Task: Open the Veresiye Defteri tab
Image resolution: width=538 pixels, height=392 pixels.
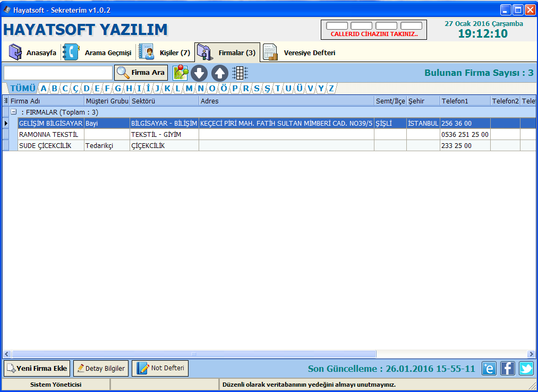Action: [x=299, y=53]
